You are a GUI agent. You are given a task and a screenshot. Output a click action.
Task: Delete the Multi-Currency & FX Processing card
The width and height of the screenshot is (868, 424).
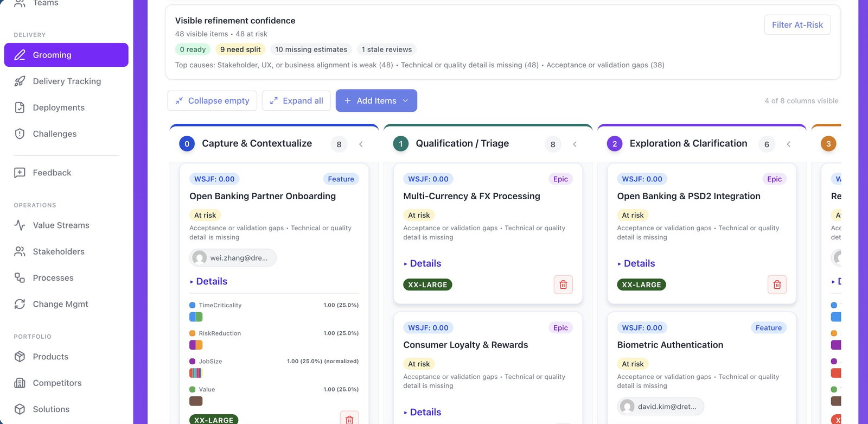pos(563,284)
